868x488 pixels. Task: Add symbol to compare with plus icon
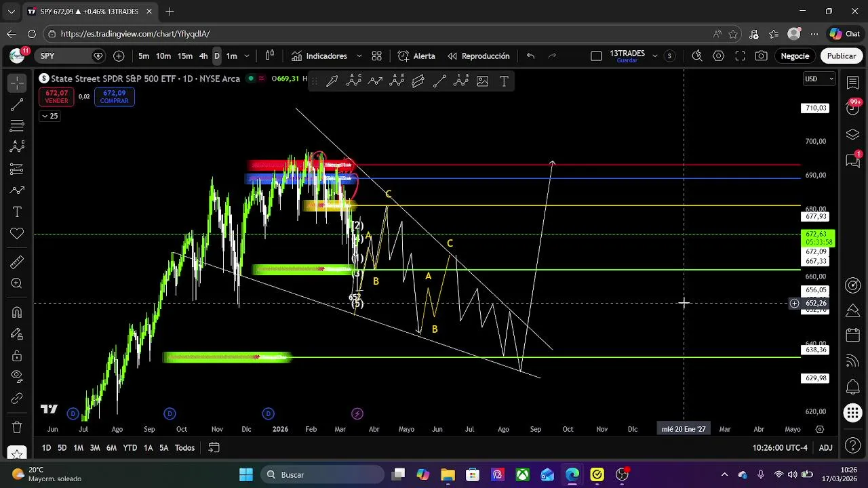pyautogui.click(x=119, y=56)
